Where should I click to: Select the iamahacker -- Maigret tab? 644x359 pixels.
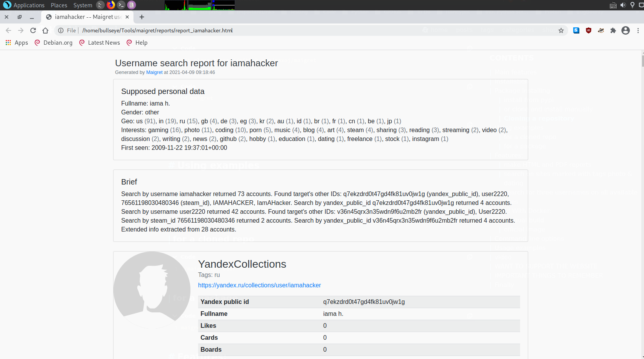[x=88, y=17]
